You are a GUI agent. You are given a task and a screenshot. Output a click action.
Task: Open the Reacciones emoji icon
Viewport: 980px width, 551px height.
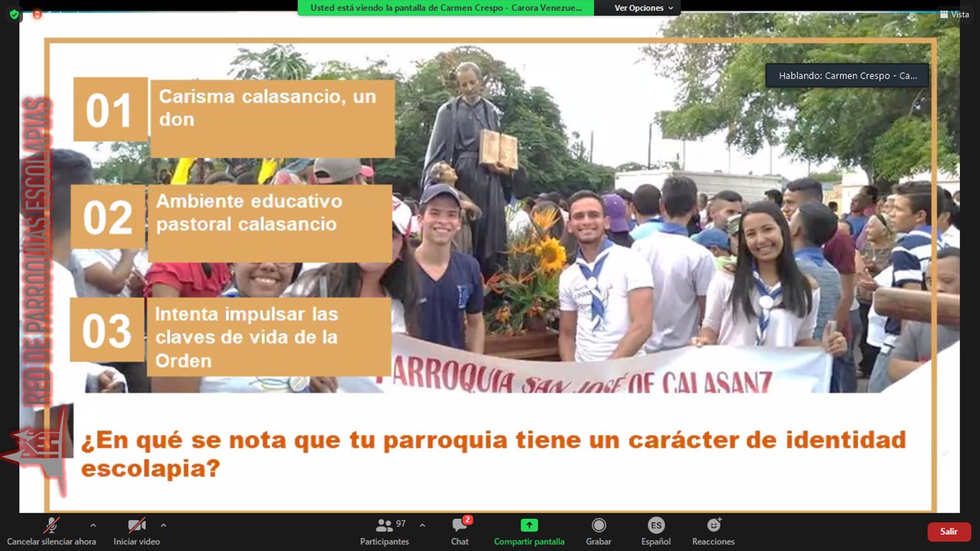click(714, 526)
